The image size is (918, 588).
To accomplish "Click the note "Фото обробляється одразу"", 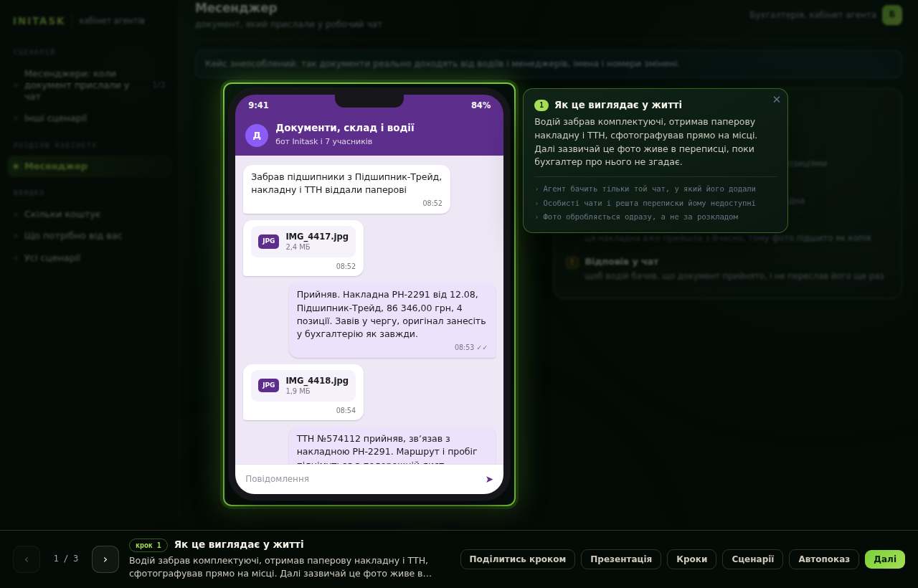I will pyautogui.click(x=640, y=217).
